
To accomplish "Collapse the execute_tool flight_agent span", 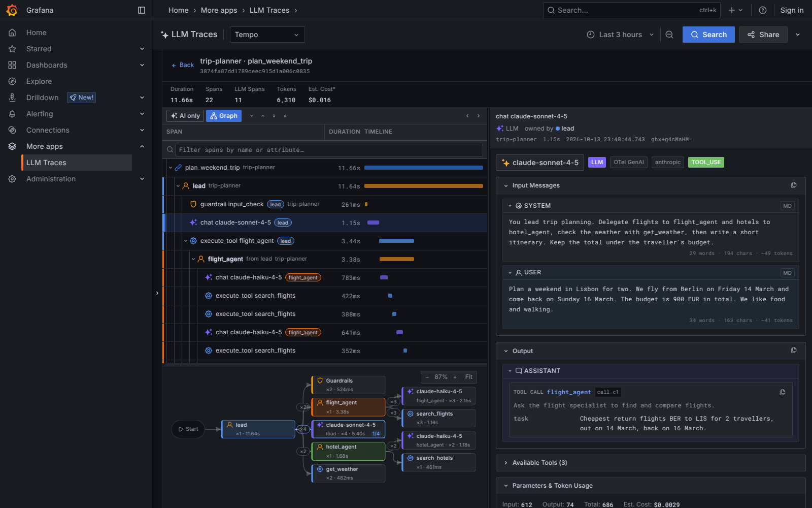I will [186, 241].
